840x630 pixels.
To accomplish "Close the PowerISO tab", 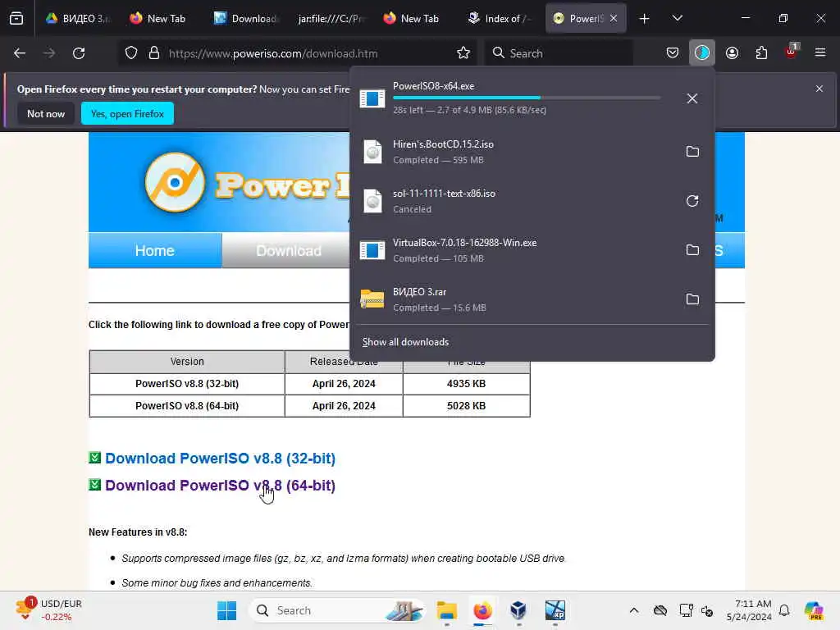I will (x=614, y=18).
